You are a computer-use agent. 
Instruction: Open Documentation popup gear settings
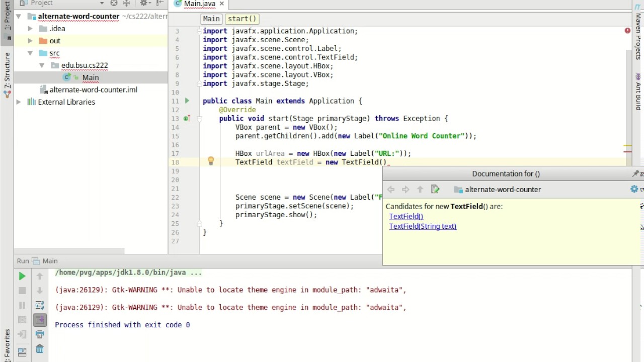click(x=634, y=189)
